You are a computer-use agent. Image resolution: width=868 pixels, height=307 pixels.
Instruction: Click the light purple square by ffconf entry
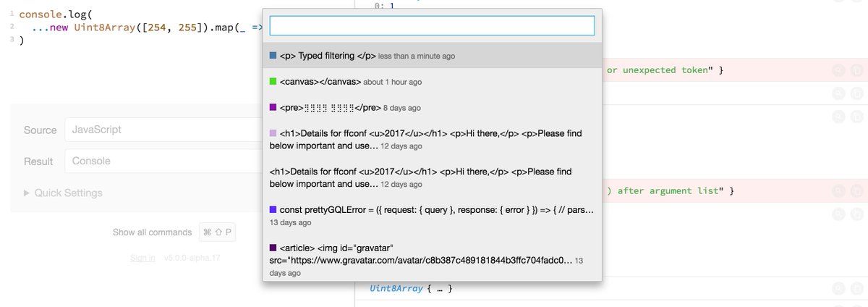[x=273, y=133]
